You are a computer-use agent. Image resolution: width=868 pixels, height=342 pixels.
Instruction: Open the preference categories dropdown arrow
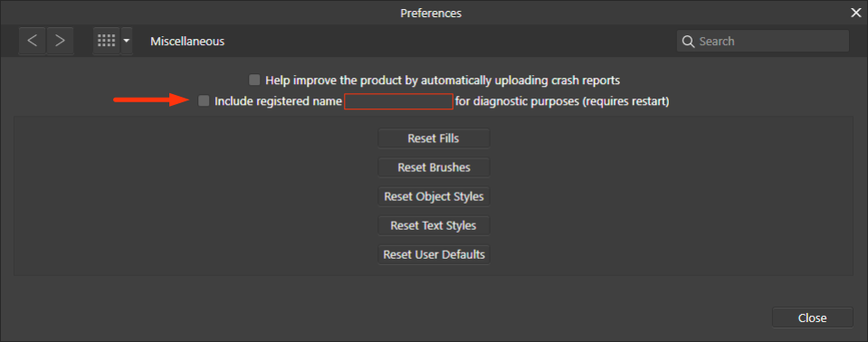coord(127,41)
